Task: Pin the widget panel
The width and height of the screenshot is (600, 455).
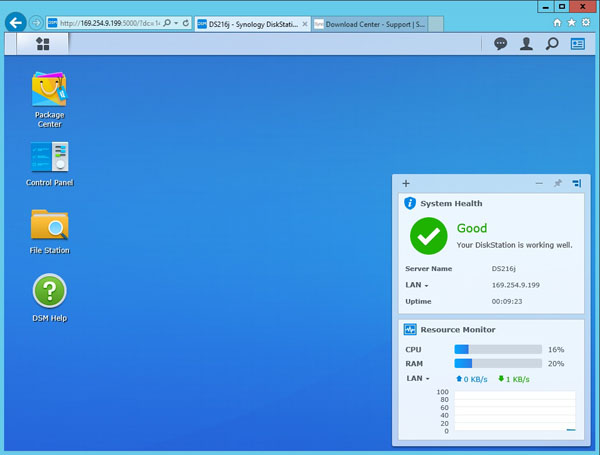Action: pos(558,183)
